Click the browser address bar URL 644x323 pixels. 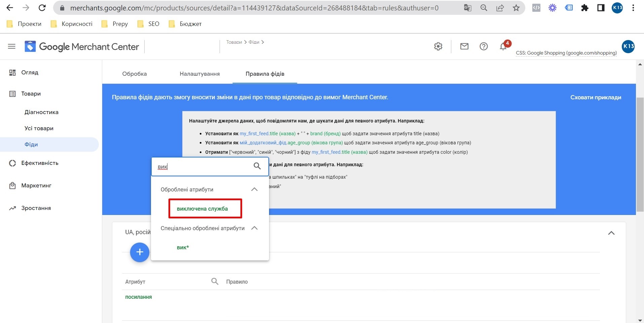254,8
